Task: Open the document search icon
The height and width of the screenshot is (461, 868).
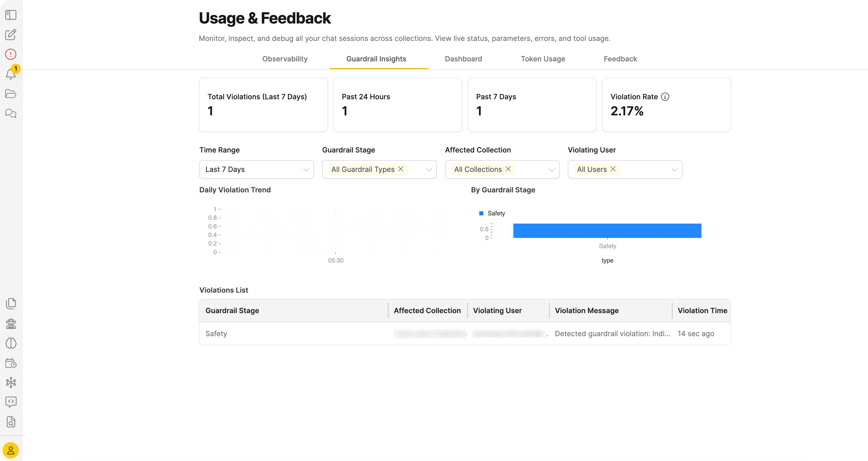Action: (x=11, y=422)
